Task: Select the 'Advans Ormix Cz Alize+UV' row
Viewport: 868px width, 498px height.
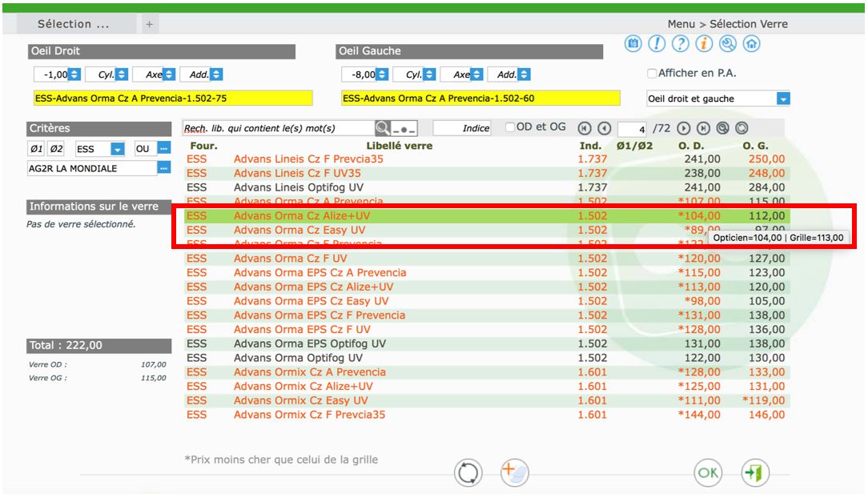Action: 487,387
